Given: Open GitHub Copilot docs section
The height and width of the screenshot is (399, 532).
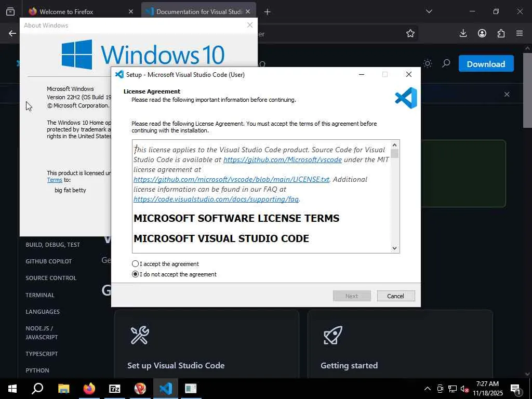Looking at the screenshot, I should [48, 261].
